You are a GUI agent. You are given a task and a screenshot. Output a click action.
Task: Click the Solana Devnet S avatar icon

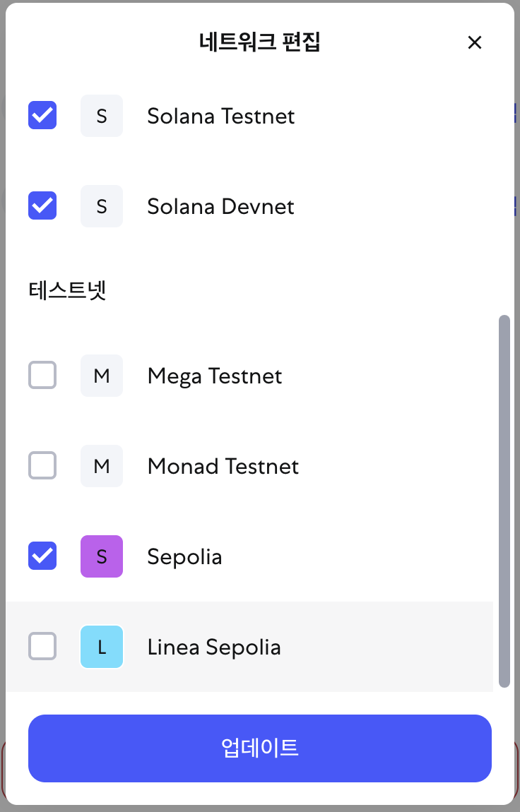102,206
